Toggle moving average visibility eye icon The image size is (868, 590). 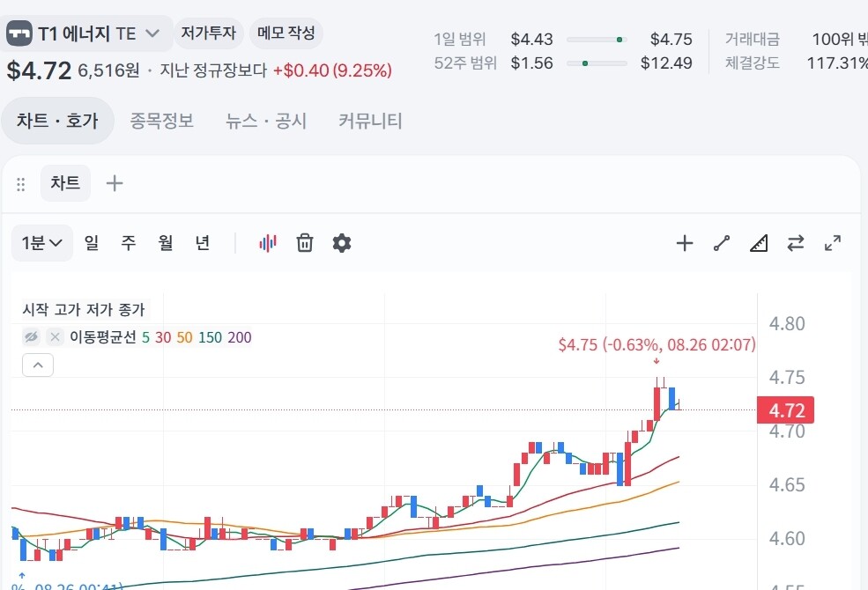[31, 336]
